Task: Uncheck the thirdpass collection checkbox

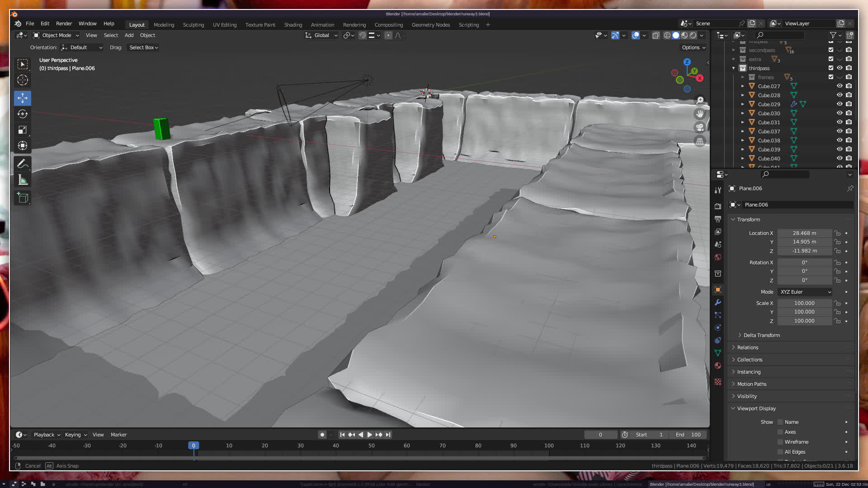Action: tap(831, 68)
